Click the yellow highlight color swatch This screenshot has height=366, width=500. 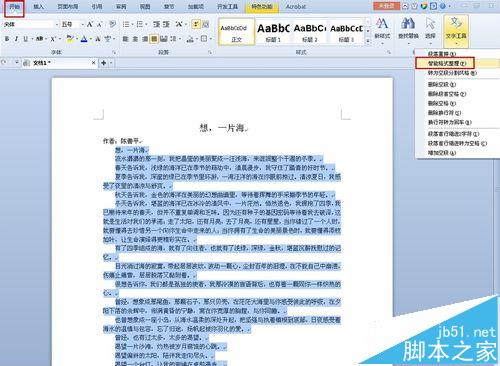pyautogui.click(x=70, y=39)
